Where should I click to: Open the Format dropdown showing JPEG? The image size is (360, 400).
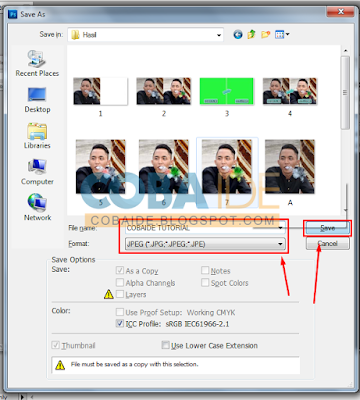(205, 244)
